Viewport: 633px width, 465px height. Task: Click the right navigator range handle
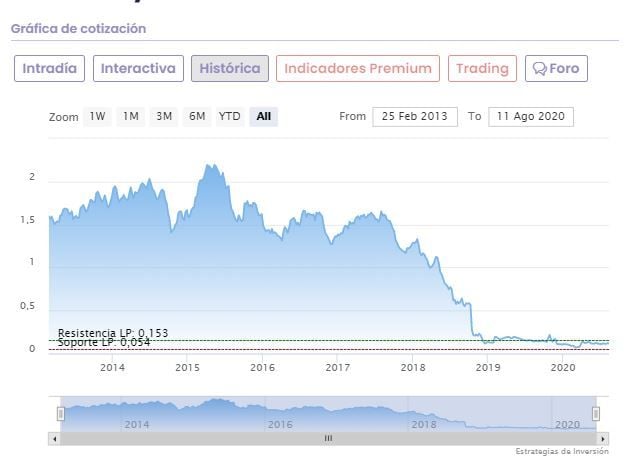tap(596, 413)
